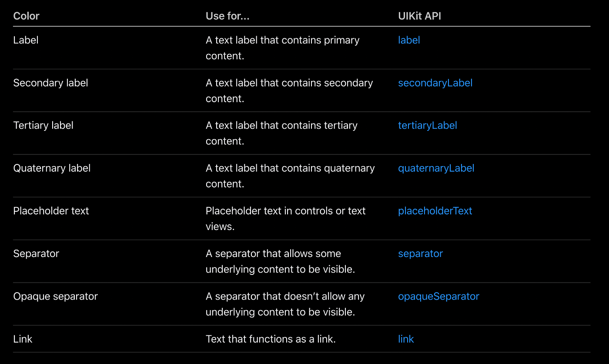Click the Placeholder text color name
The image size is (609, 364).
(x=51, y=210)
